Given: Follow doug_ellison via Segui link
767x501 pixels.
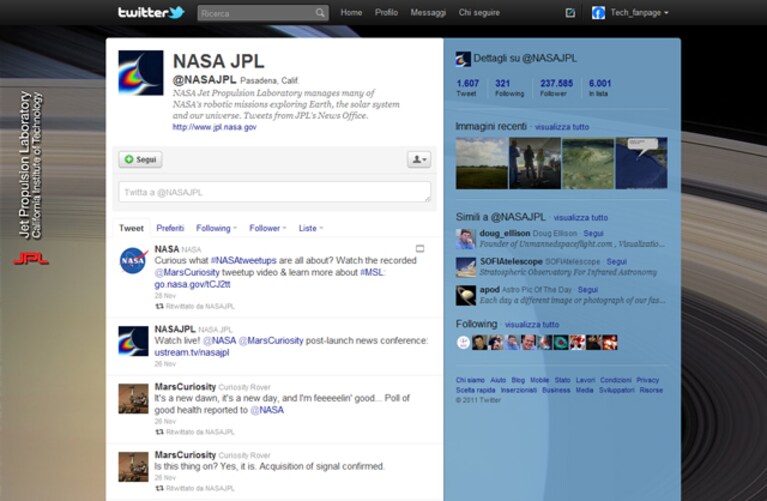Looking at the screenshot, I should pos(593,233).
